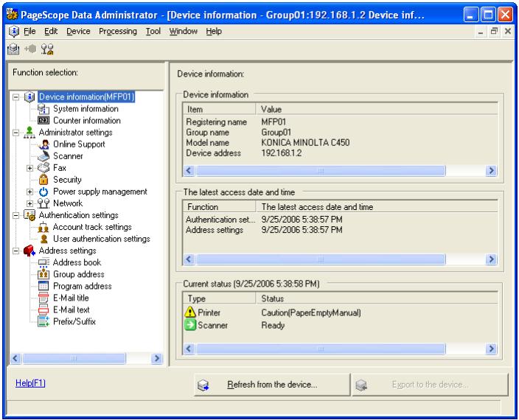Click the Program address icon

pyautogui.click(x=43, y=286)
